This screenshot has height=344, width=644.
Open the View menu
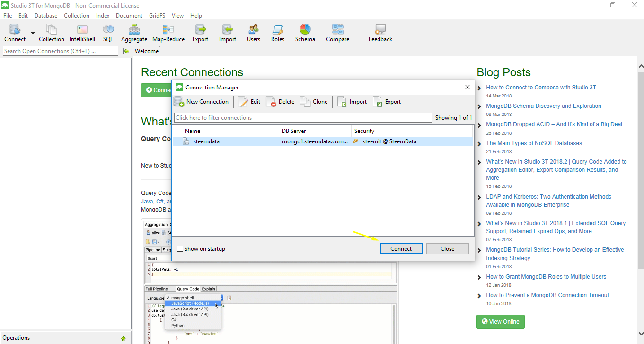[178, 16]
